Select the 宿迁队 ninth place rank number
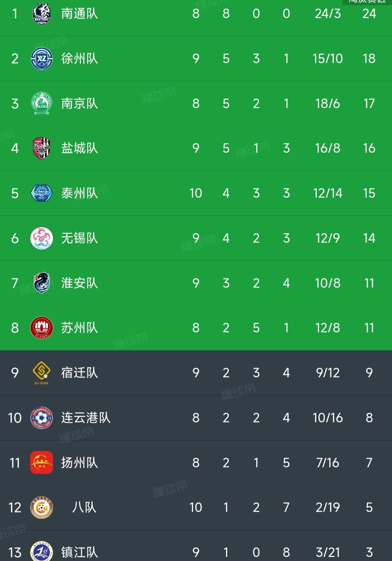 [x=15, y=373]
